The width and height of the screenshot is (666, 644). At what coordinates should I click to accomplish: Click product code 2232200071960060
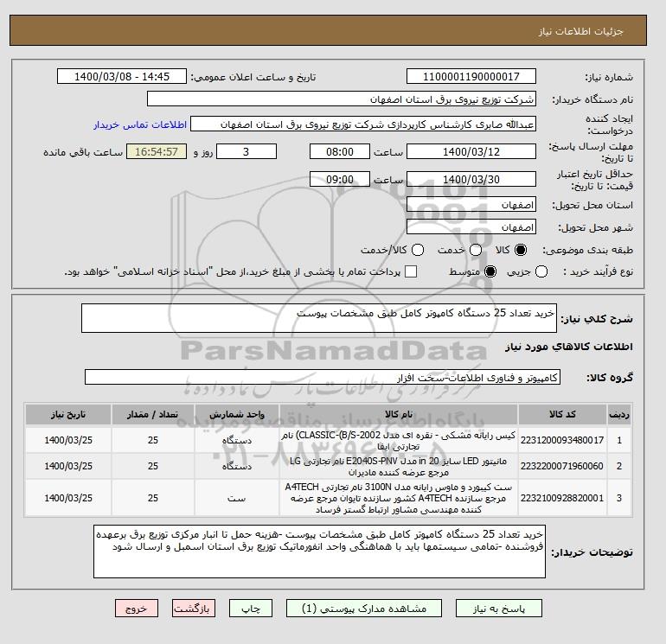pos(562,466)
